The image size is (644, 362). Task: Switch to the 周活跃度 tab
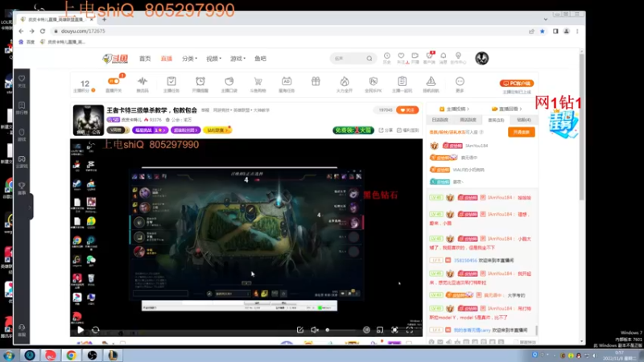(x=468, y=120)
